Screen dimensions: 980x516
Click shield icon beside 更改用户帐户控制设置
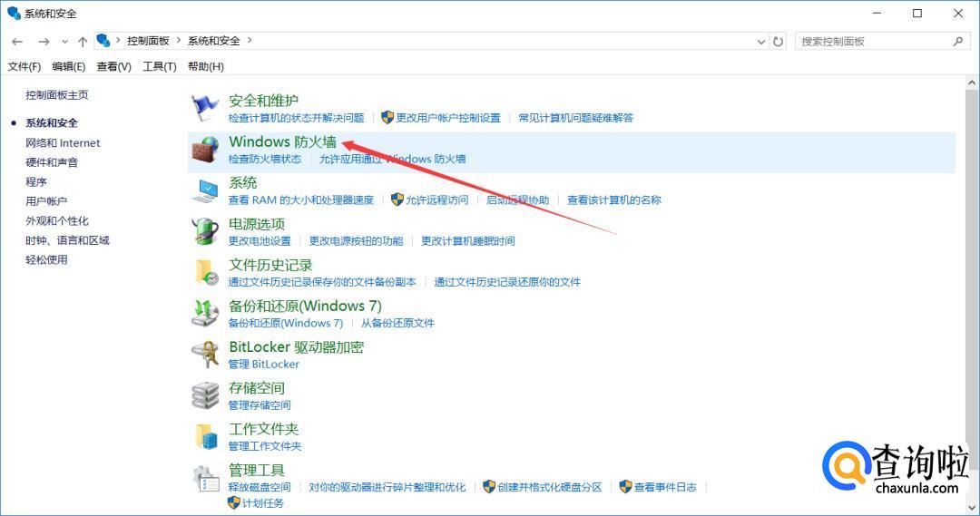click(387, 117)
